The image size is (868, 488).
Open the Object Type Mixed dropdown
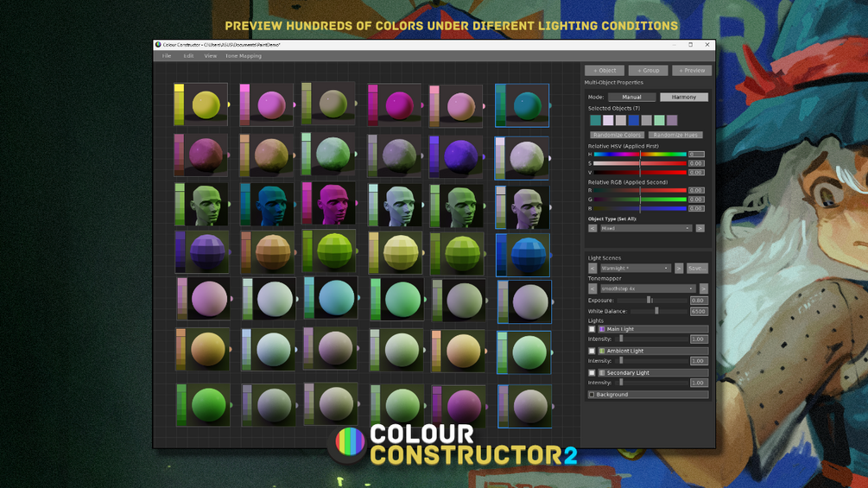645,228
